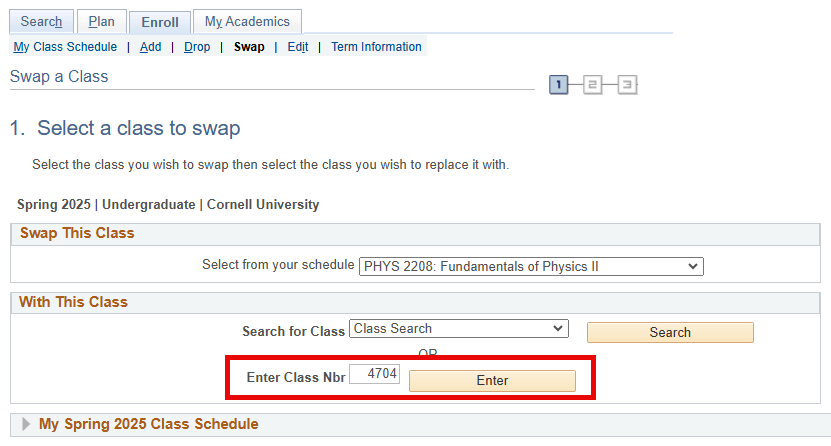Open the My Class Schedule link

point(65,47)
